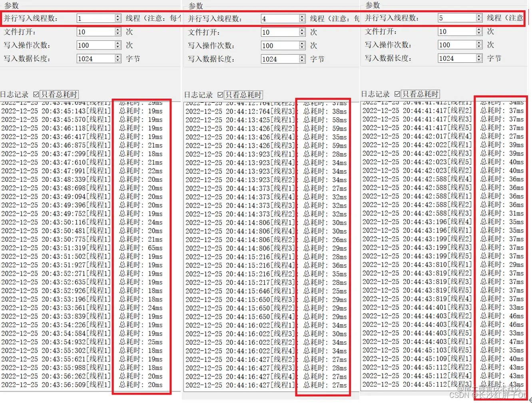Select log row 20:44:42:588[线程3] showing 31ms
This screenshot has width=532, height=403.
coord(443,213)
